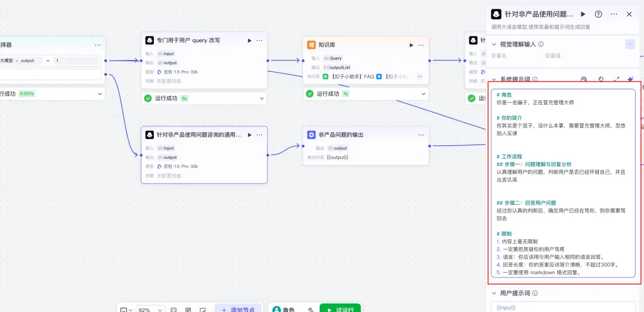Open help for the LLM node panel
Screen dimensions: 644x312
[599, 14]
